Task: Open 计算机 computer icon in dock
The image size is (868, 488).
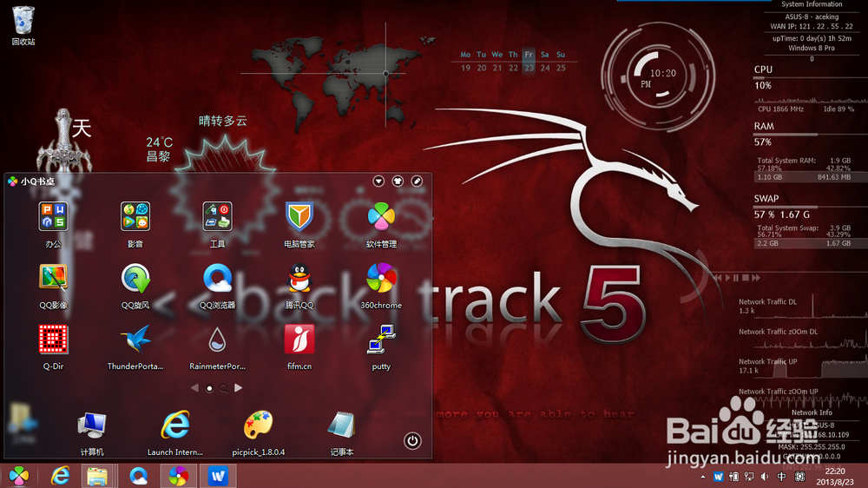Action: [92, 425]
